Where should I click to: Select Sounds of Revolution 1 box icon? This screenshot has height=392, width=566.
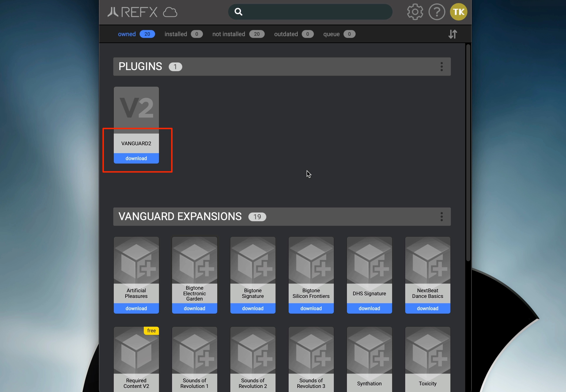click(x=194, y=350)
